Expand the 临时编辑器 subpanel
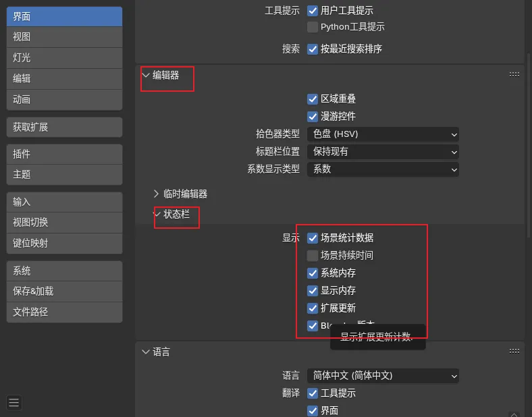This screenshot has height=417, width=532. (x=180, y=194)
